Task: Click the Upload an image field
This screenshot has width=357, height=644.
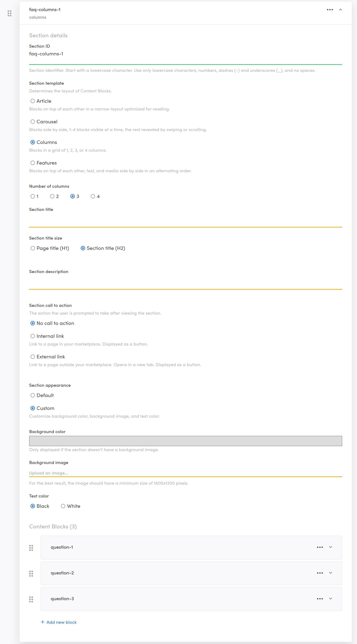Action: [x=186, y=473]
